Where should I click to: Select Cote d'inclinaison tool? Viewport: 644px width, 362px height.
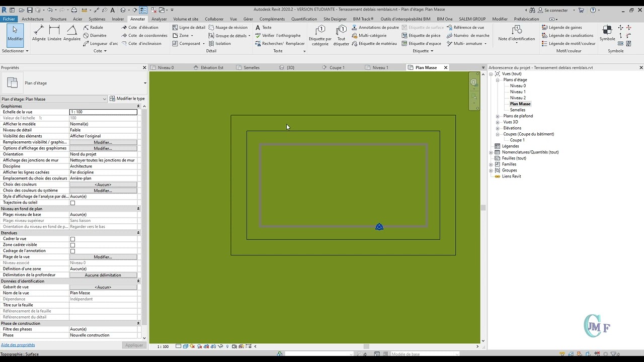pos(141,44)
